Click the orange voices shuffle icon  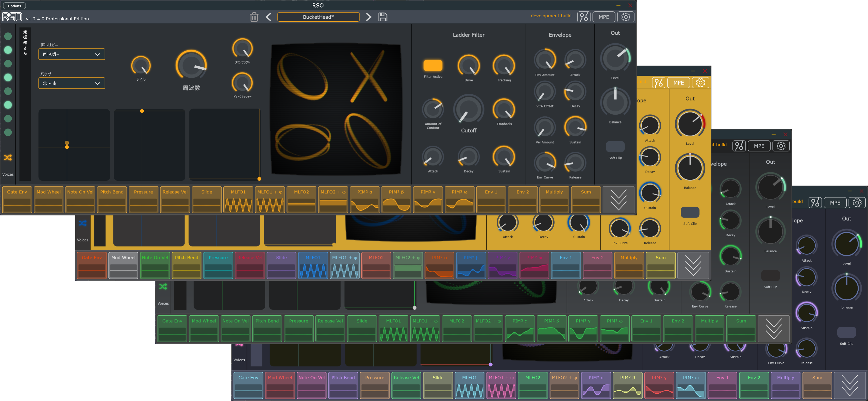8,158
